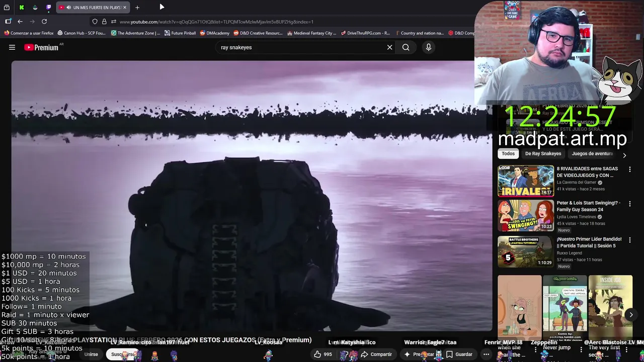This screenshot has width=644, height=362.
Task: Open Peter & Lois Start Swinging thumbnail
Action: tap(526, 216)
